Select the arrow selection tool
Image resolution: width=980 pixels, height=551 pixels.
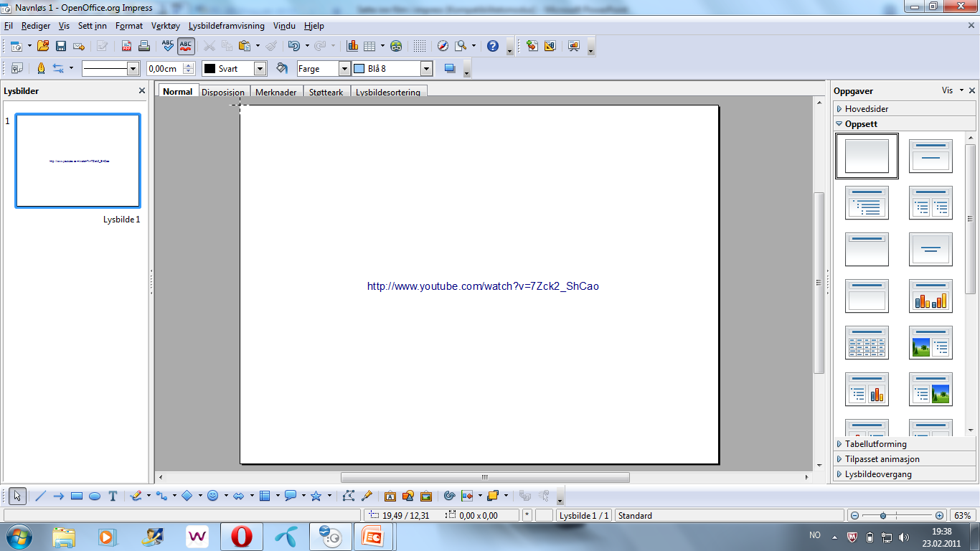click(18, 496)
